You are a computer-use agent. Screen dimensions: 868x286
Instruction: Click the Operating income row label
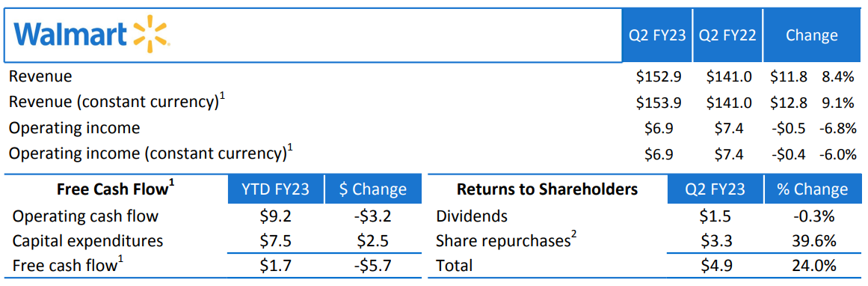coord(75,127)
